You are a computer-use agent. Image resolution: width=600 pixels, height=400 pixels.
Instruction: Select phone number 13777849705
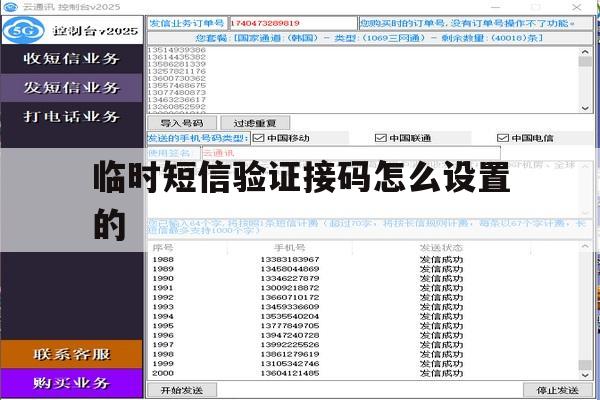290,326
